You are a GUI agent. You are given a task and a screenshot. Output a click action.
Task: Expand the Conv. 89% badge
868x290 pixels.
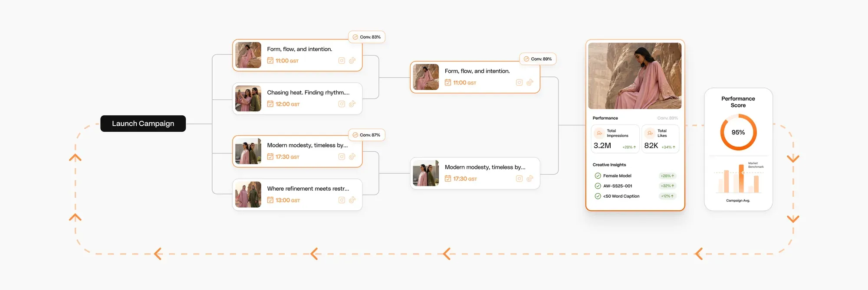coord(538,59)
